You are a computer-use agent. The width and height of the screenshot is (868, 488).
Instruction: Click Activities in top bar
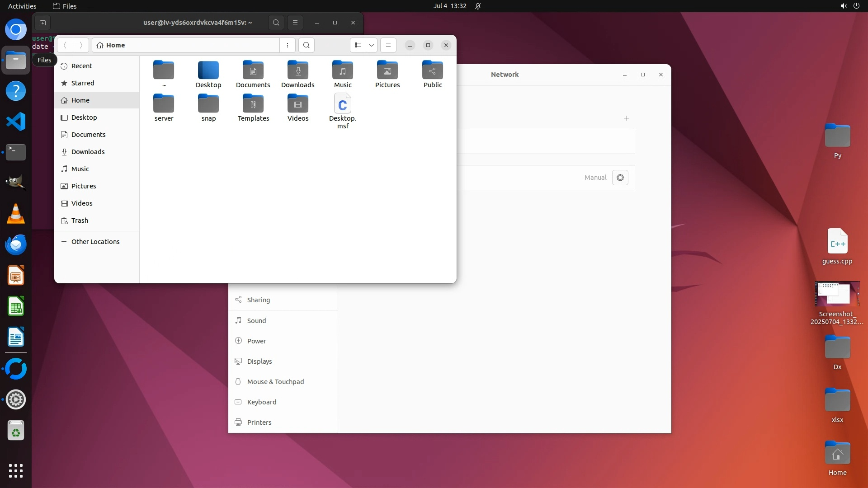pyautogui.click(x=22, y=6)
